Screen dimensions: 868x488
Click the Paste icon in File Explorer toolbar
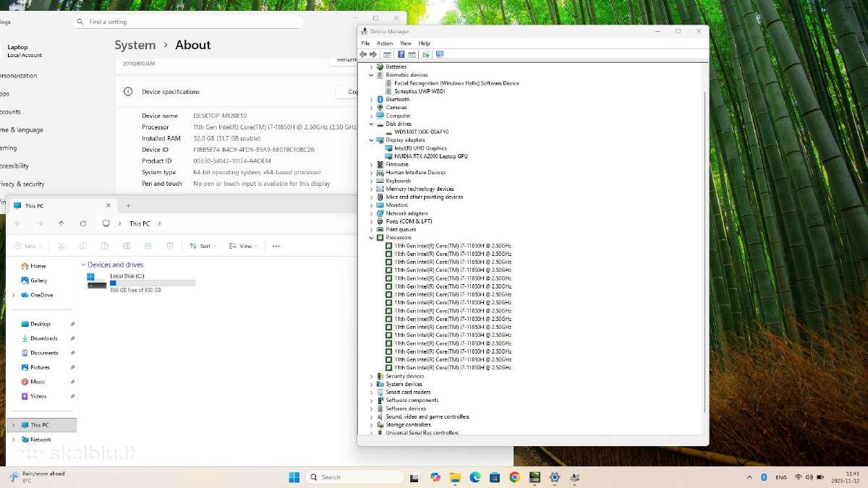(x=105, y=246)
